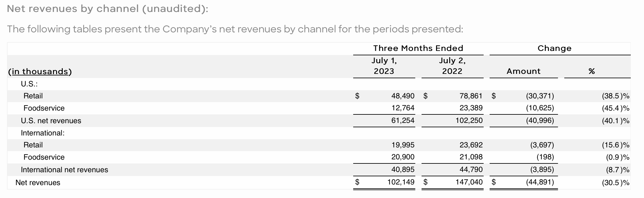644x198 pixels.
Task: Click the '(in thousands)' underlined label
Action: [x=40, y=72]
